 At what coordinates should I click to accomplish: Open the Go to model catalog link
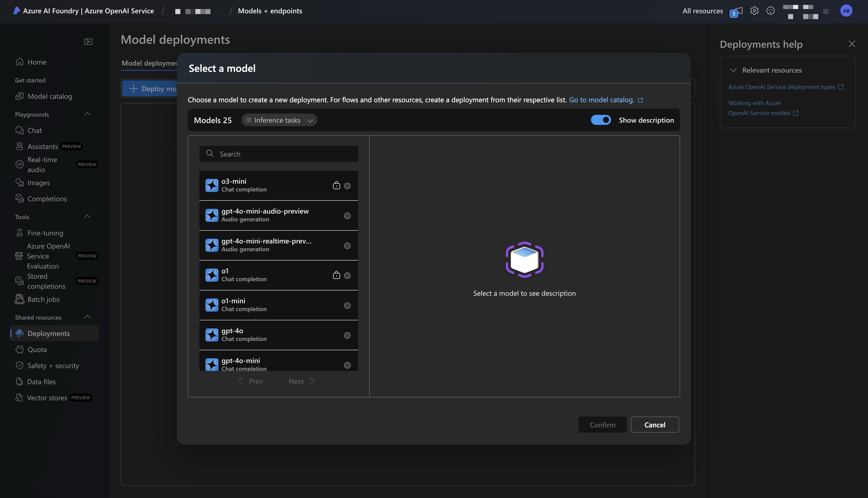coord(601,100)
